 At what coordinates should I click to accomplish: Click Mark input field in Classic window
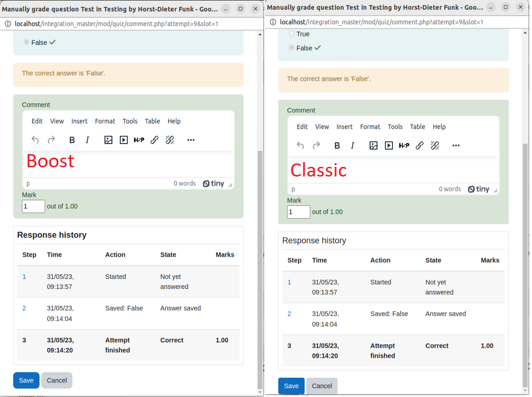(x=298, y=212)
